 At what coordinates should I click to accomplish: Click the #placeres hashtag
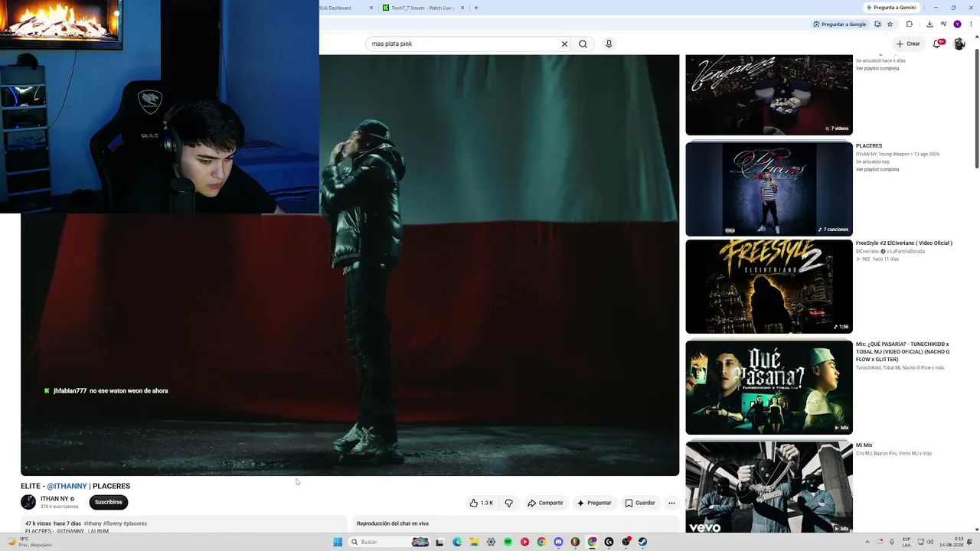[135, 523]
